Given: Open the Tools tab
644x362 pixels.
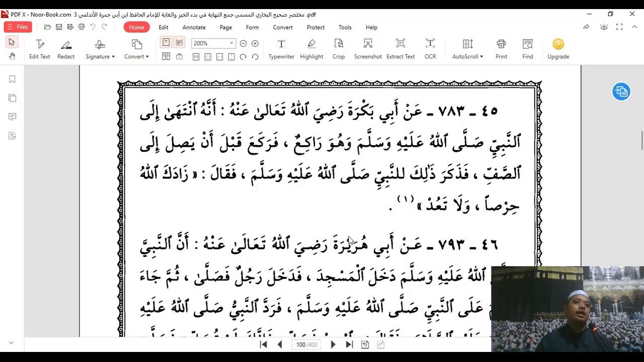Looking at the screenshot, I should pyautogui.click(x=345, y=27).
